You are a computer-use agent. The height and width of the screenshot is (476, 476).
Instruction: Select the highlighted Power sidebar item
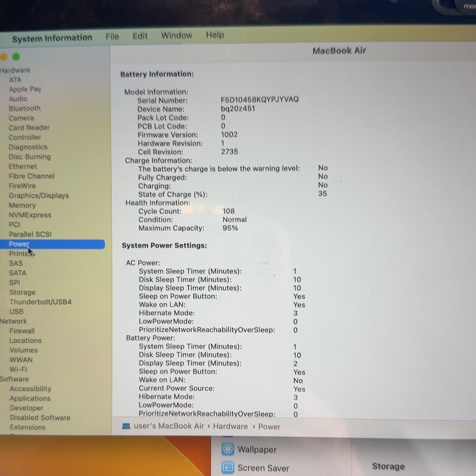coord(52,244)
